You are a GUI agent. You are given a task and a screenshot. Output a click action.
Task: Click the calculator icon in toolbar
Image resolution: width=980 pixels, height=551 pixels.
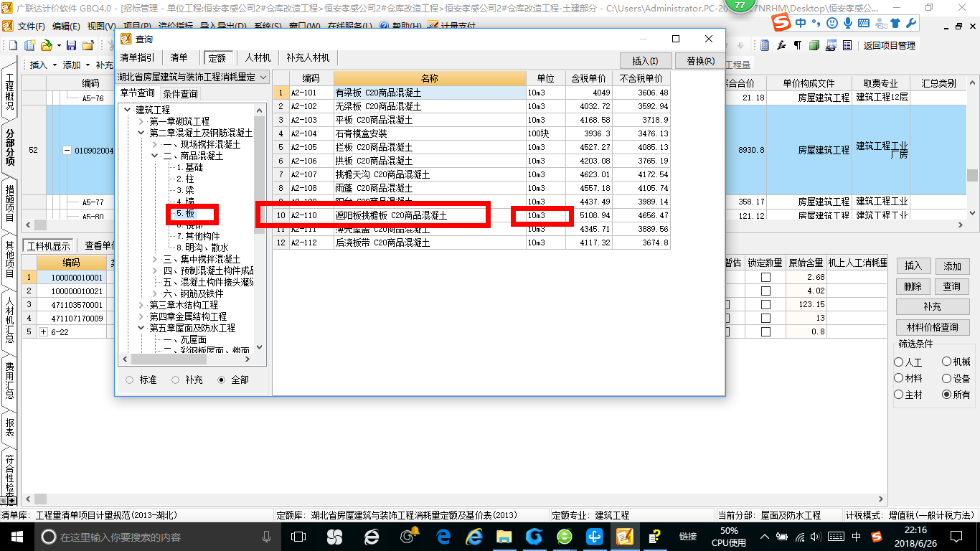click(x=765, y=45)
